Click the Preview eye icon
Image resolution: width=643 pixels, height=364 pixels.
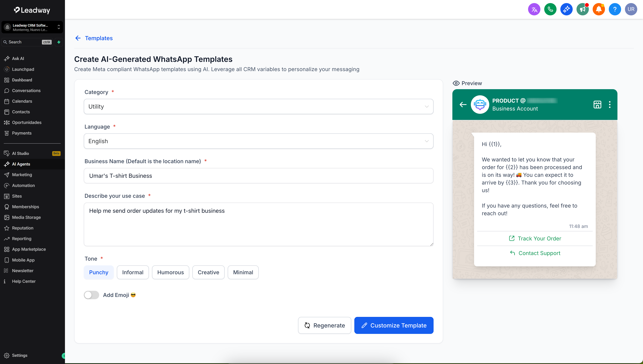[456, 83]
